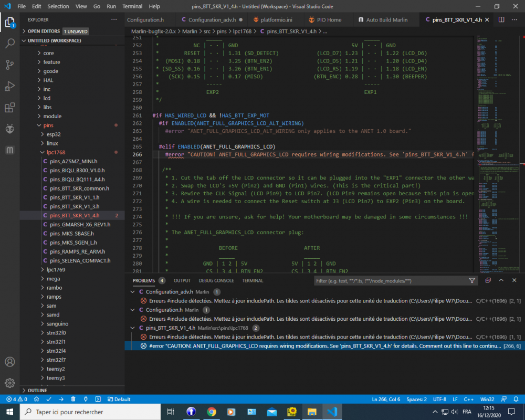
Task: Open the Terminal menu
Action: point(132,6)
